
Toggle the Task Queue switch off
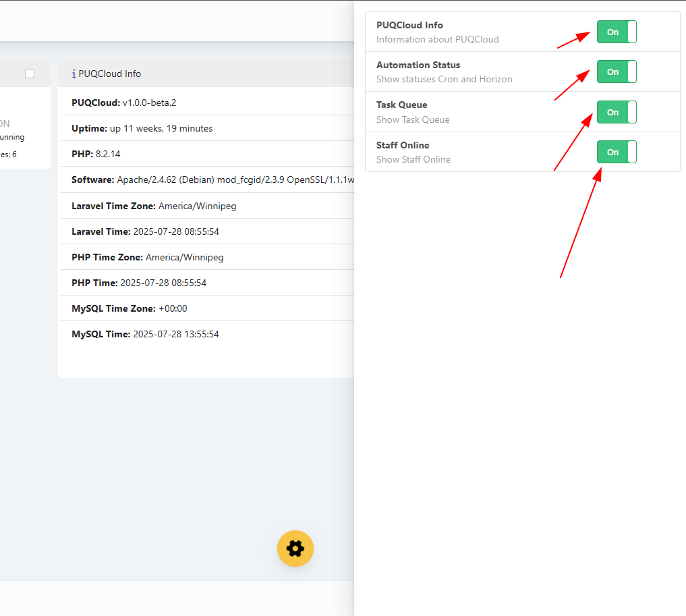(x=617, y=112)
